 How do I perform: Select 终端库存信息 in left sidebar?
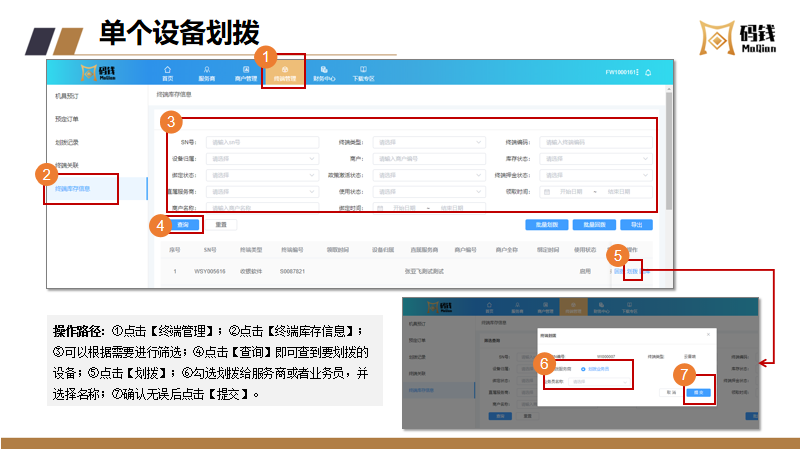click(x=73, y=188)
